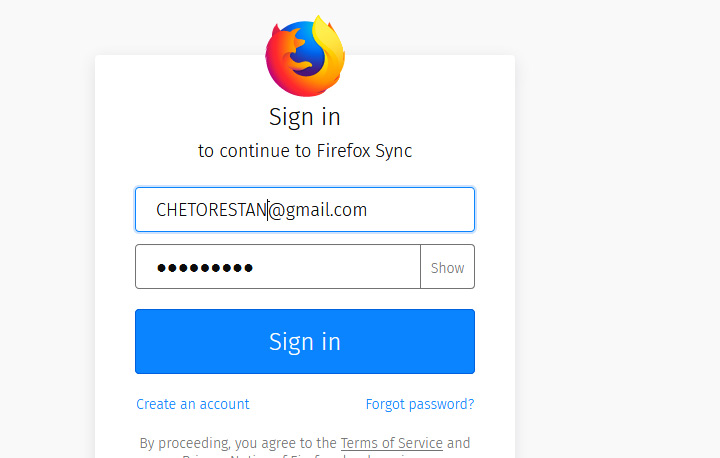Click the "Sign in" heading text

[x=305, y=116]
